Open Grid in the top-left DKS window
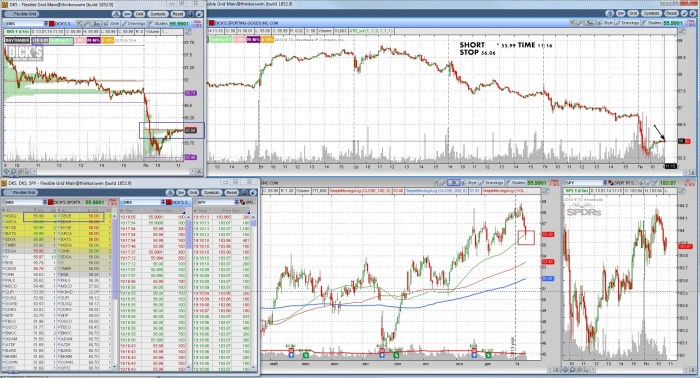 pos(139,14)
